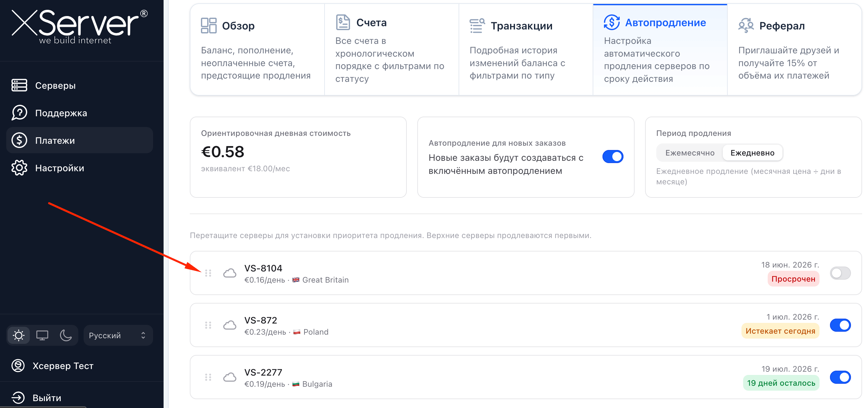The image size is (868, 408).
Task: Click the VS-872 server name
Action: click(x=261, y=320)
